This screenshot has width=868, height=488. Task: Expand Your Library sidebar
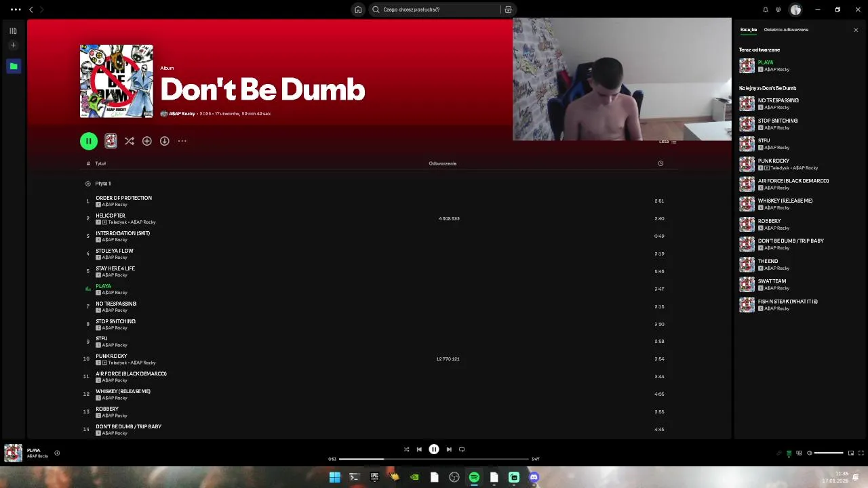[13, 30]
